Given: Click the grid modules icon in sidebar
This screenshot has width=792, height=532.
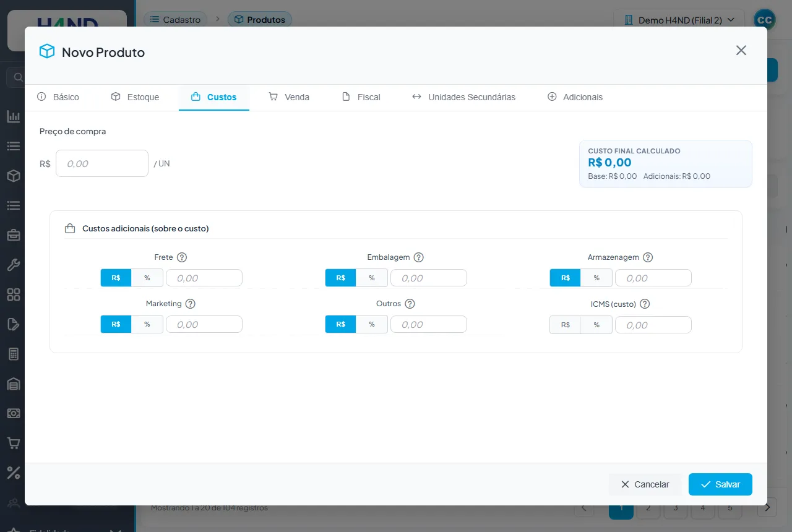Looking at the screenshot, I should pyautogui.click(x=14, y=294).
